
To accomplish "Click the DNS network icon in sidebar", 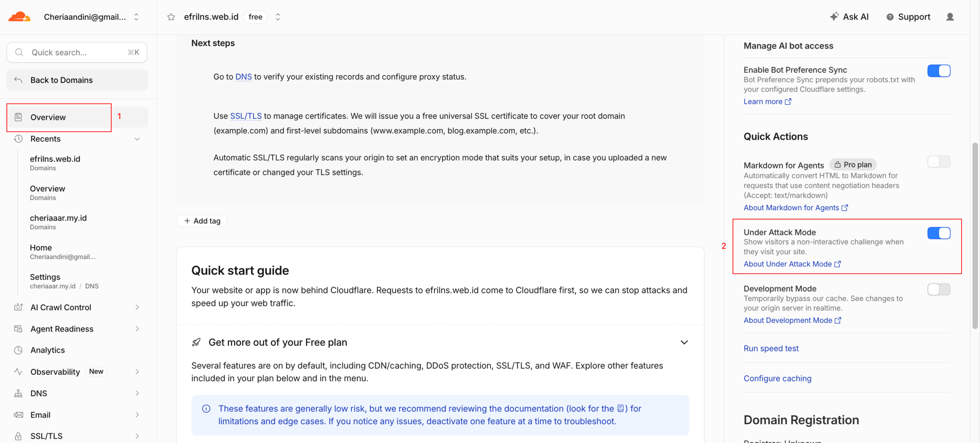I will click(18, 393).
